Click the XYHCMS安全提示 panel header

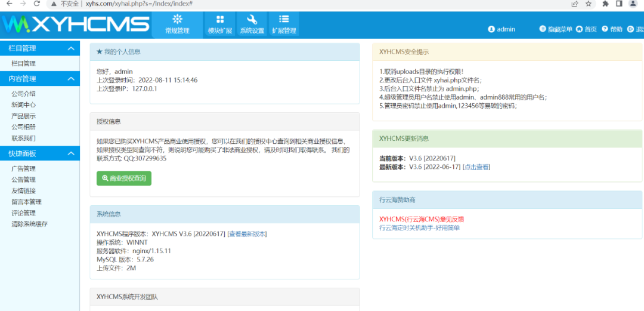click(x=507, y=52)
